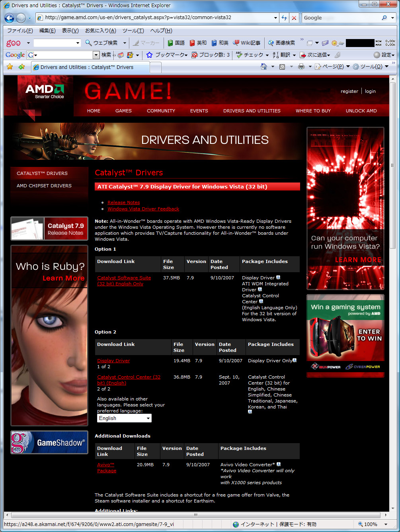Viewport: 400px width, 532px height.
Task: Expand the zoom level dropdown at 100%
Action: pos(386,524)
